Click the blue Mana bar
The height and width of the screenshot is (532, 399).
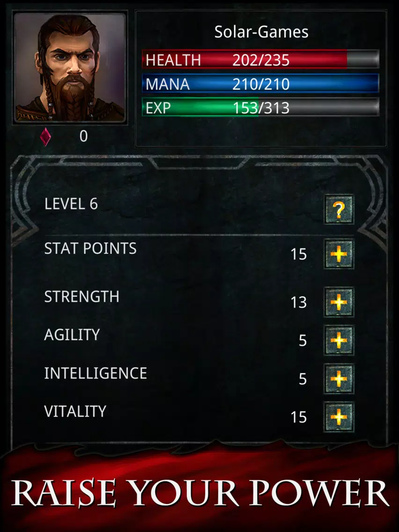(260, 83)
